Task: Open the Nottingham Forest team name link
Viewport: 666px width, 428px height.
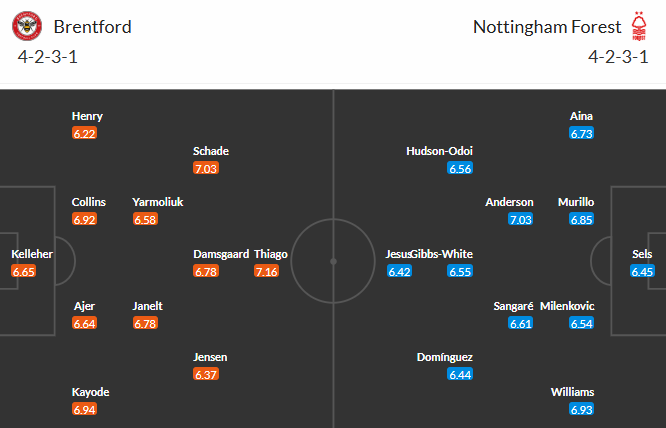Action: [545, 26]
